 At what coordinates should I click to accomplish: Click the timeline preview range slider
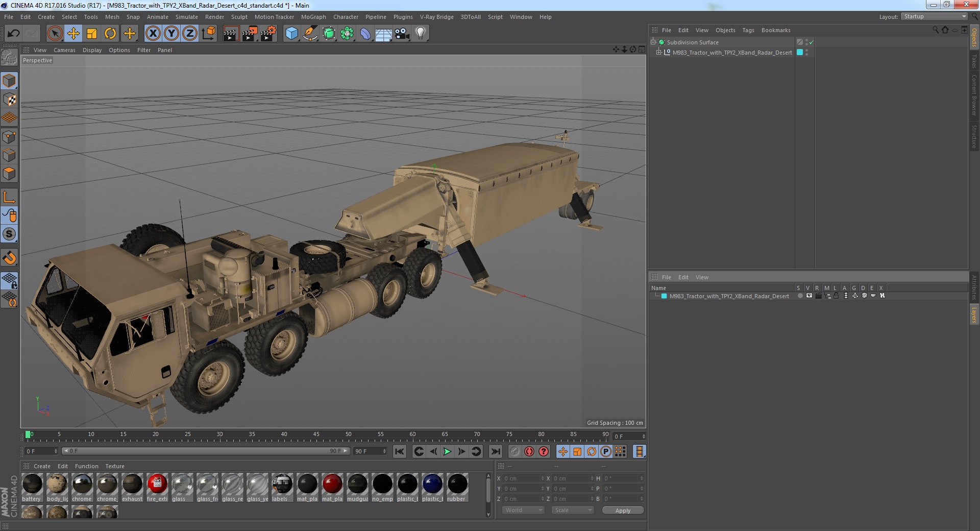click(x=205, y=451)
